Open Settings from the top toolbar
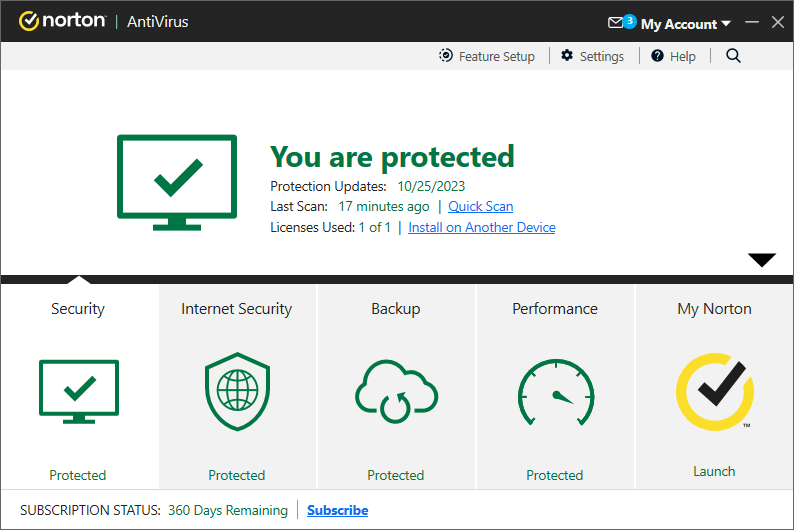Screen dimensions: 794x530 tap(592, 56)
